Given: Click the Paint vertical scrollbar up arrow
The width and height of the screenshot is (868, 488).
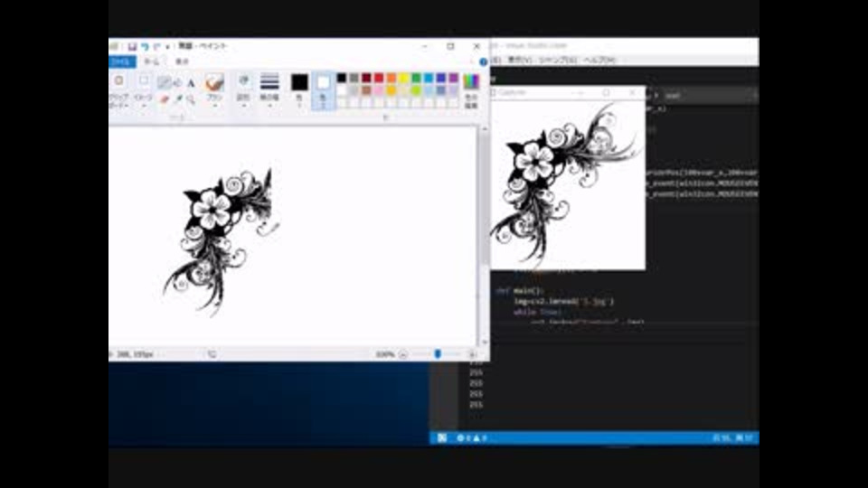Looking at the screenshot, I should pyautogui.click(x=485, y=129).
